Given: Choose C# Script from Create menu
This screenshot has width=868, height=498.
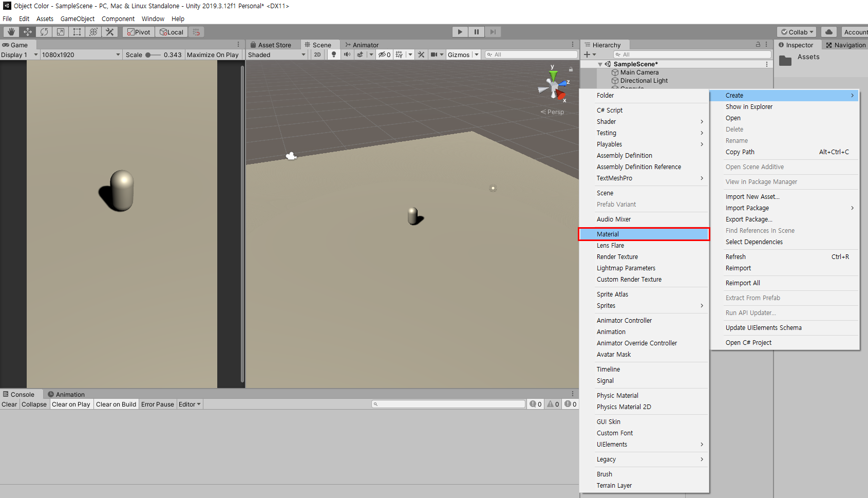Looking at the screenshot, I should point(644,110).
